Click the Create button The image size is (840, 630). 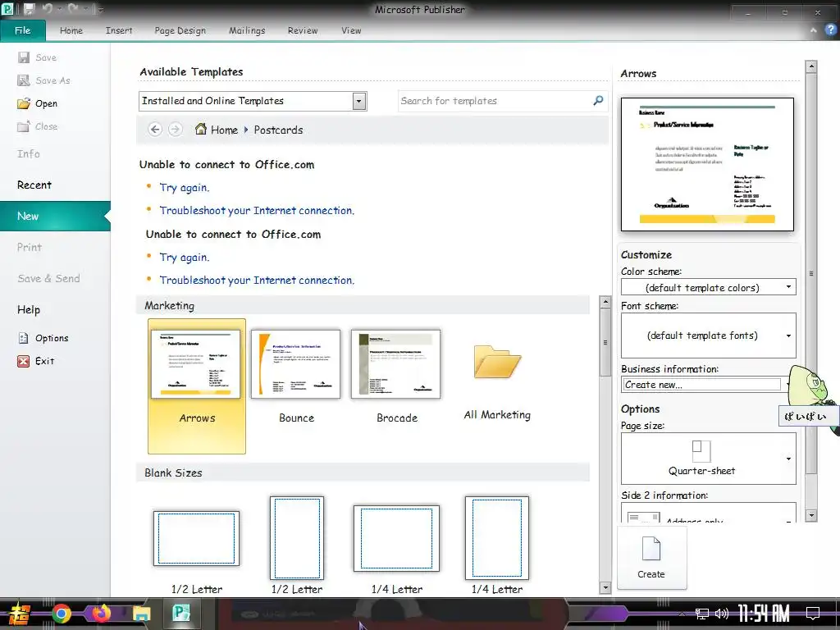pos(651,558)
